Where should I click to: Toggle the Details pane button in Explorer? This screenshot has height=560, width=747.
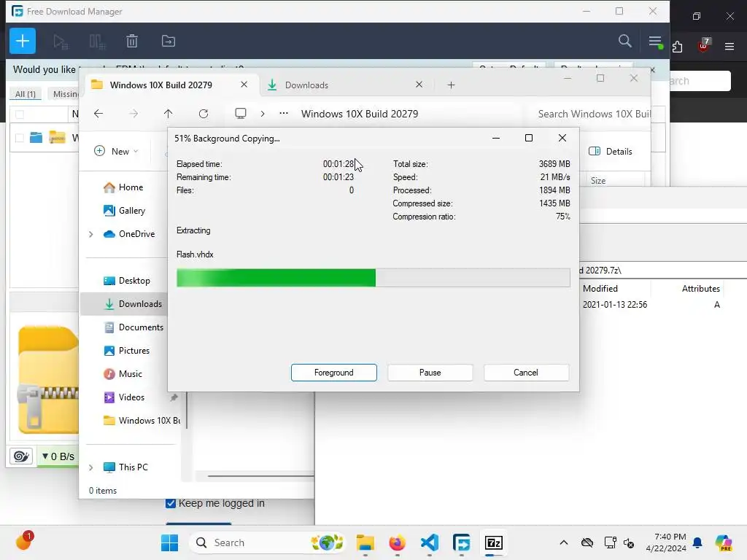[x=611, y=152]
